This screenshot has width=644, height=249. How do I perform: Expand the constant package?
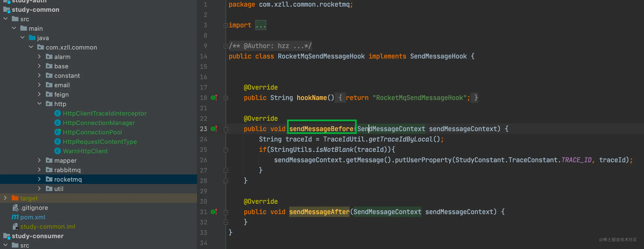pos(39,75)
